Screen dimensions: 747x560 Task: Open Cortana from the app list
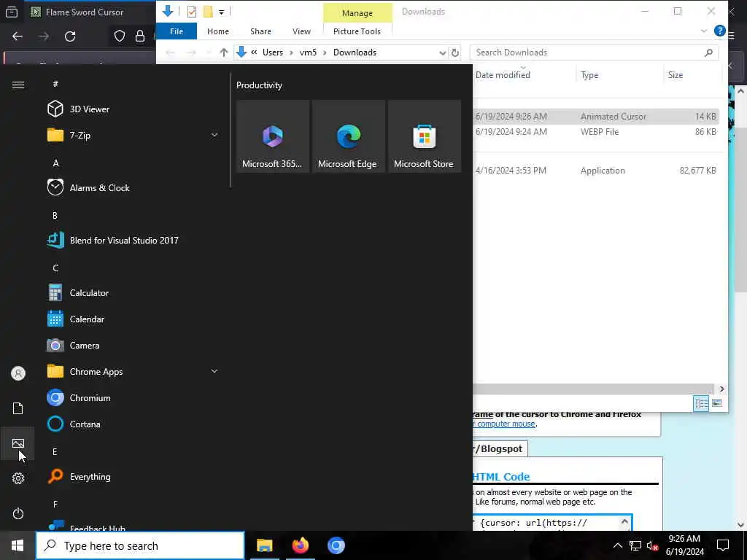point(133,424)
